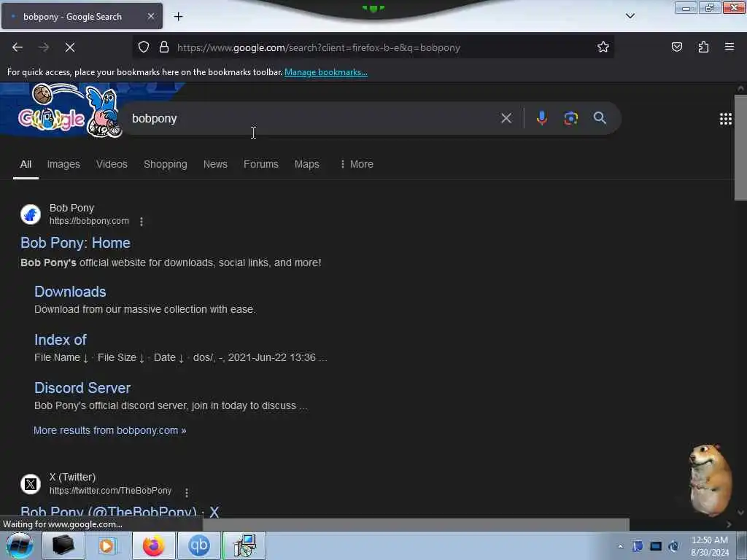Open the Index of sitelink
Viewport: 747px width, 560px height.
[x=61, y=340]
